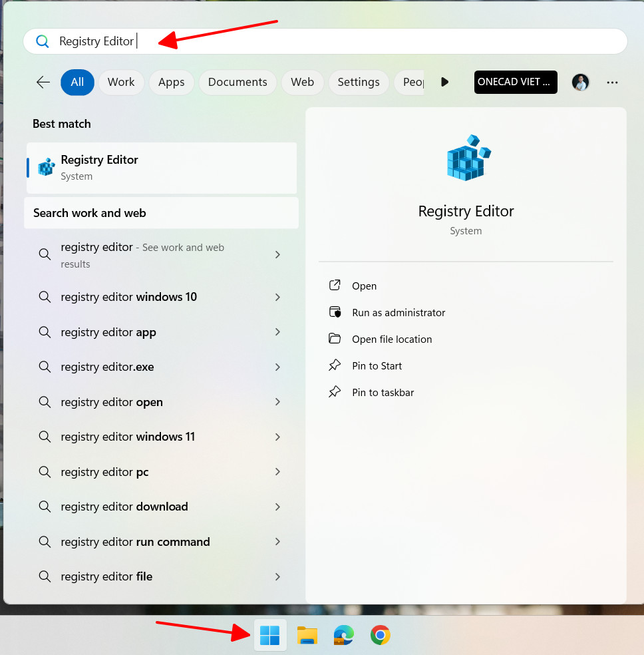The height and width of the screenshot is (655, 644).
Task: Select suggestion 'registry editor file'
Action: [162, 576]
